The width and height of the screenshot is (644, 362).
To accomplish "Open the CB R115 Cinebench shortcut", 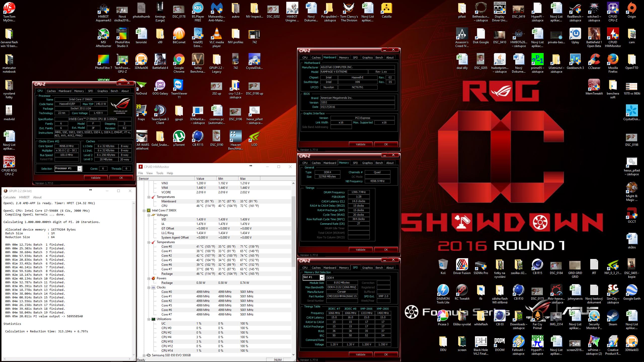I will [x=198, y=138].
